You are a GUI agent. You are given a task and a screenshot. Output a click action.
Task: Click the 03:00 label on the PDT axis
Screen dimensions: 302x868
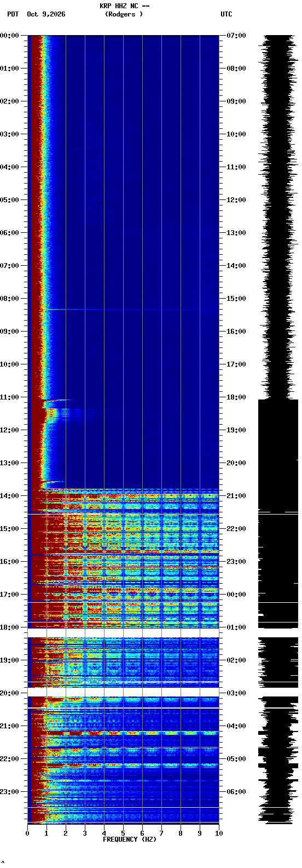click(x=9, y=134)
